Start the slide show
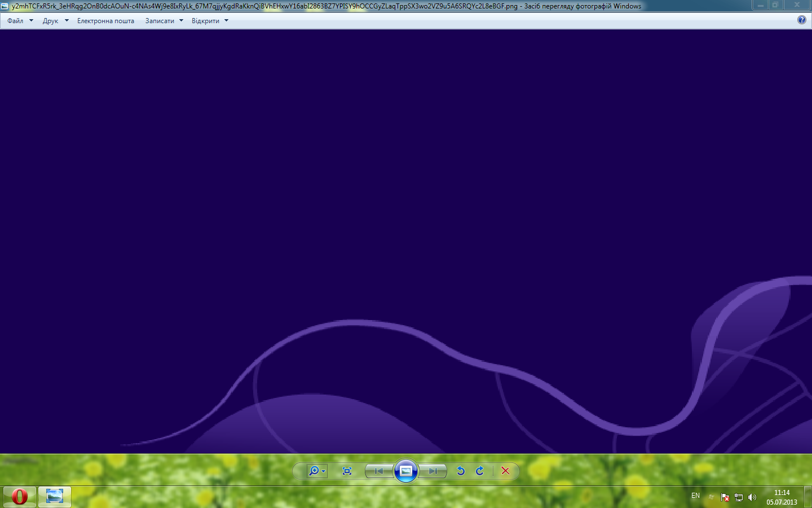The image size is (812, 508). coord(406,471)
